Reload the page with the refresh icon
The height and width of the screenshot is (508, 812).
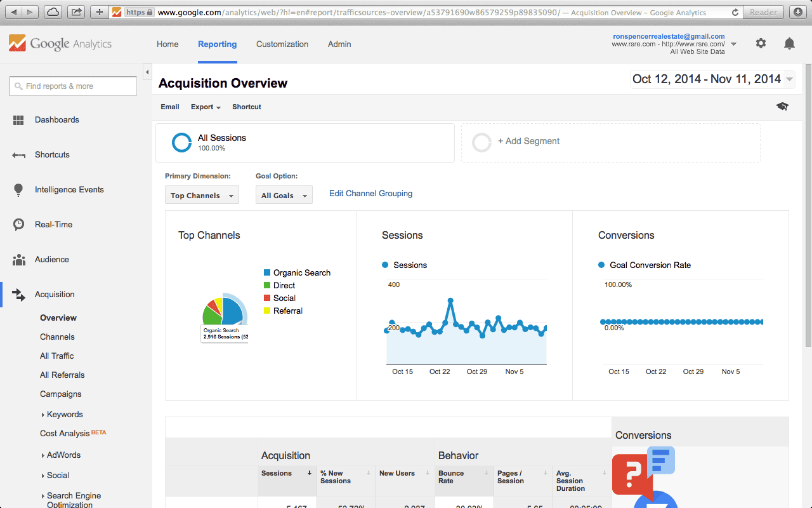click(x=735, y=12)
